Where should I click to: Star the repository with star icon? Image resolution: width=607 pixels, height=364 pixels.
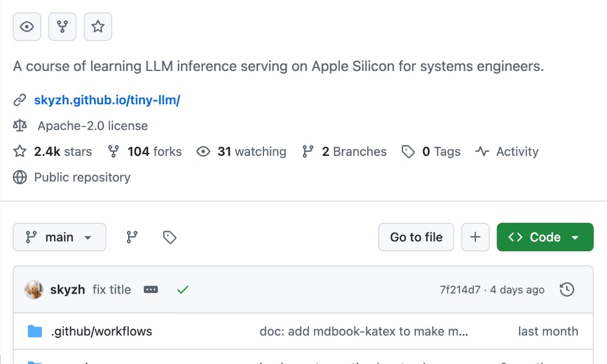coord(98,27)
